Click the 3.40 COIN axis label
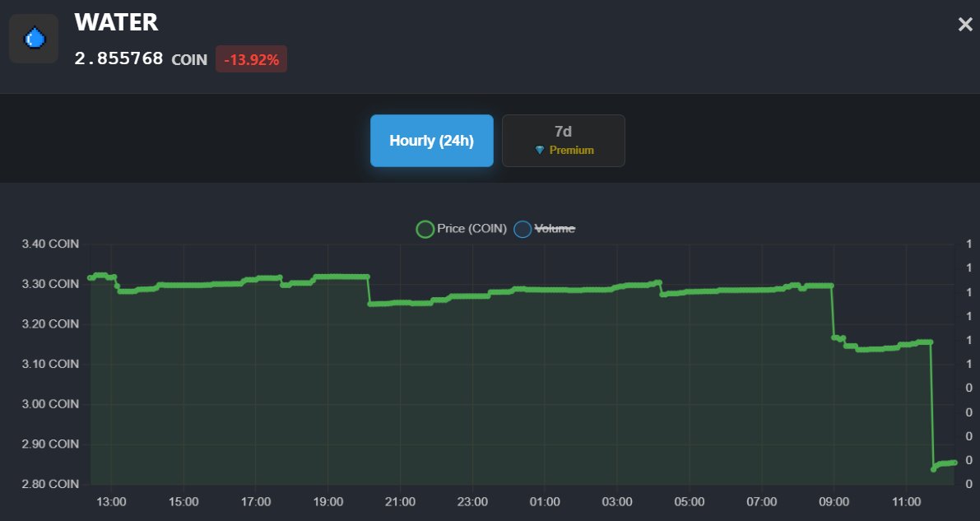This screenshot has width=980, height=521. click(51, 244)
